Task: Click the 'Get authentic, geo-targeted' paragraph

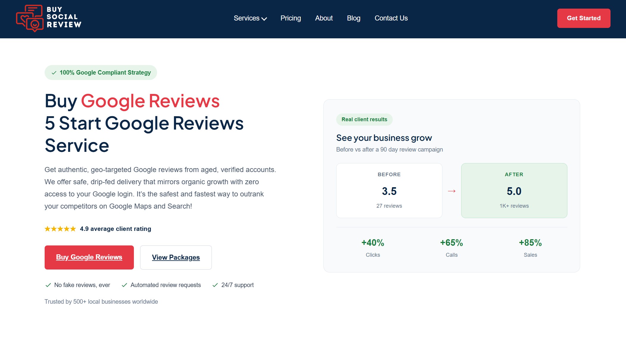Action: coord(160,188)
